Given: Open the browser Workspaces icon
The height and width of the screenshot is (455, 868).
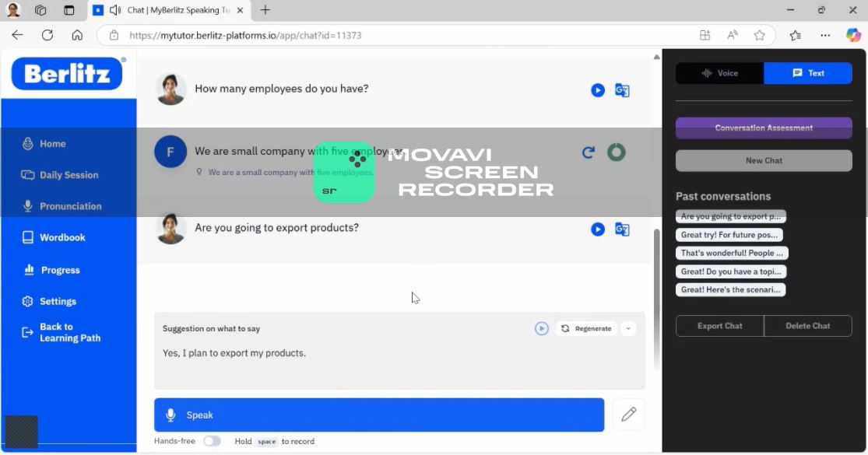Looking at the screenshot, I should 40,10.
